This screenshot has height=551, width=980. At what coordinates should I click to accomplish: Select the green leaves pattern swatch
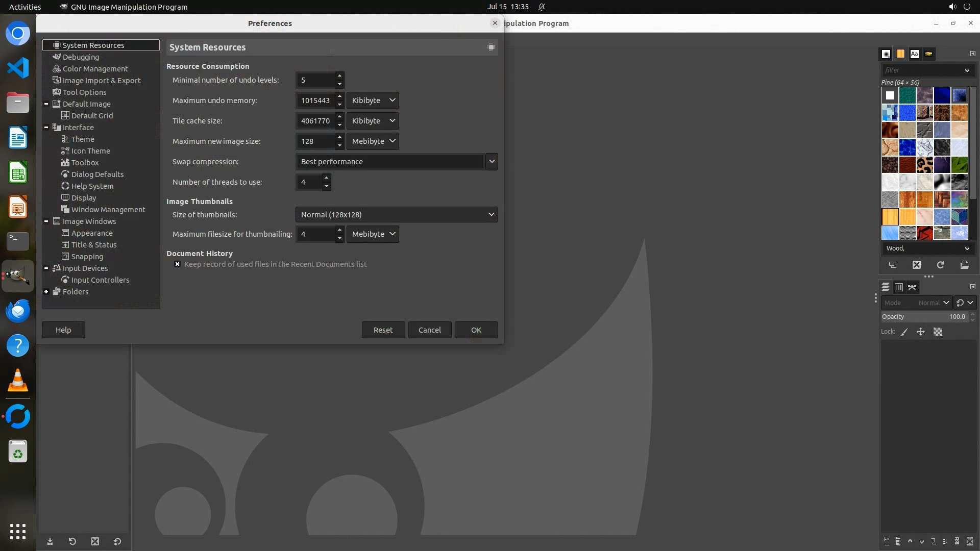point(960,165)
